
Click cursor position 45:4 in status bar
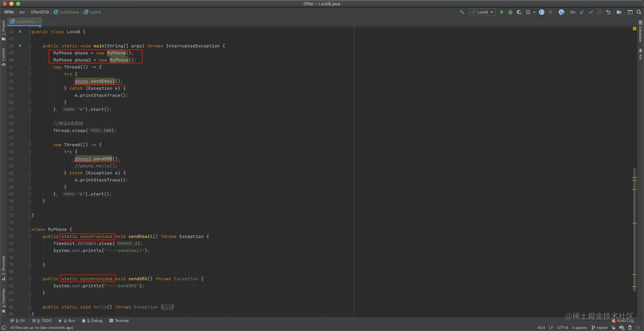click(x=541, y=328)
